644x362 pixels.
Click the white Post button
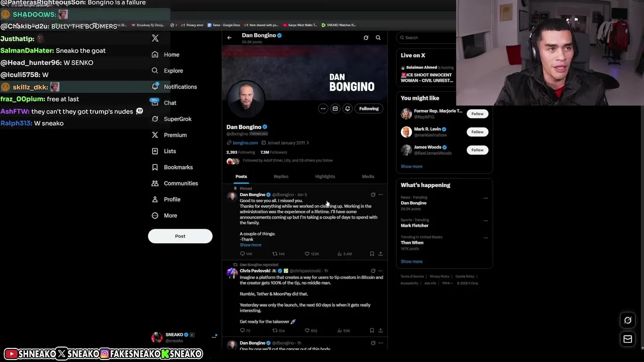tap(180, 236)
